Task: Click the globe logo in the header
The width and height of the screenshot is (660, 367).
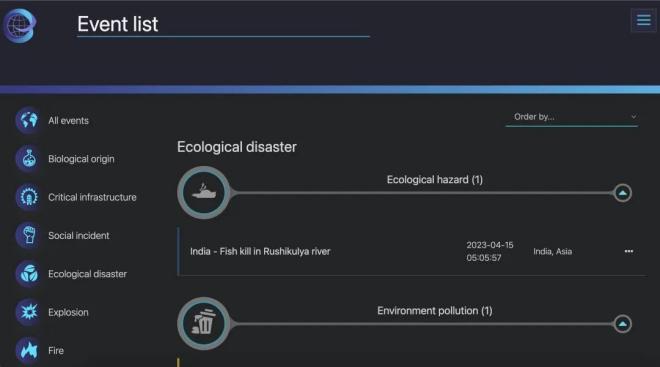Action: point(19,26)
